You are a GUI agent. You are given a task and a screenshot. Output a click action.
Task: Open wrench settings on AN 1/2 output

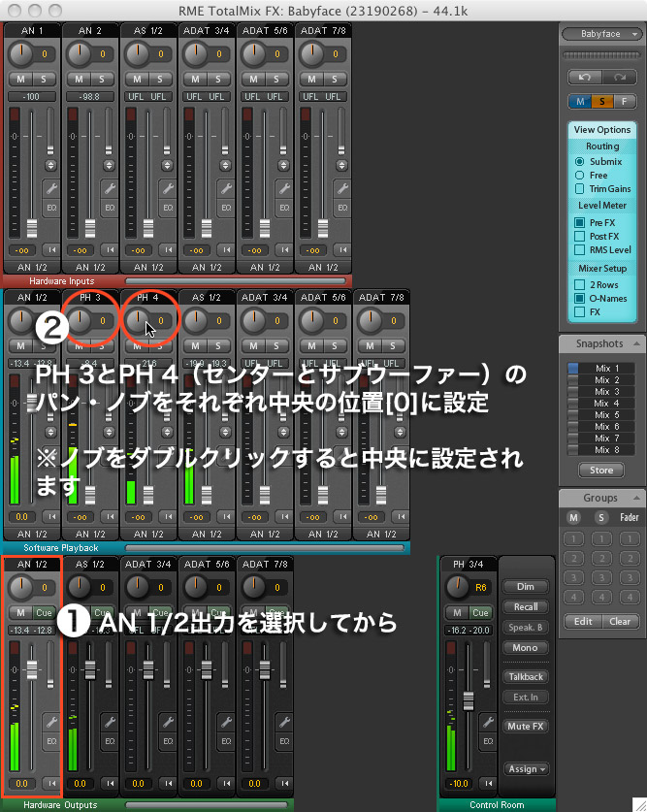(x=51, y=721)
